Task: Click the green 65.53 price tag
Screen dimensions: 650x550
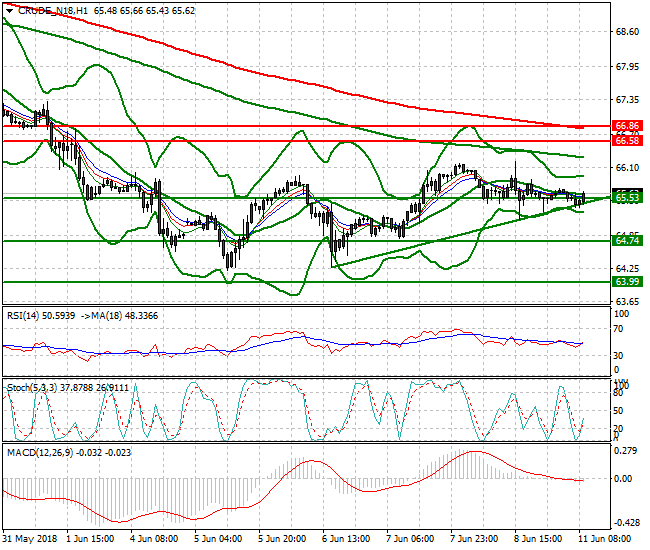Action: pyautogui.click(x=627, y=198)
